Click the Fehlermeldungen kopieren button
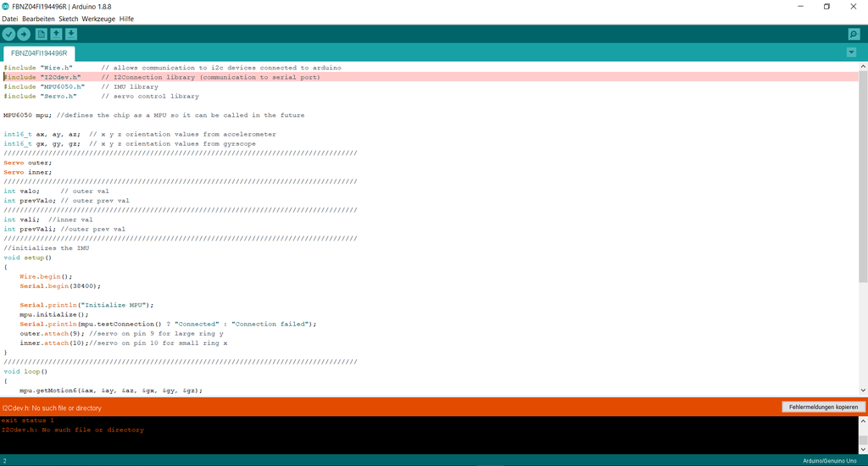868x466 pixels. click(823, 407)
